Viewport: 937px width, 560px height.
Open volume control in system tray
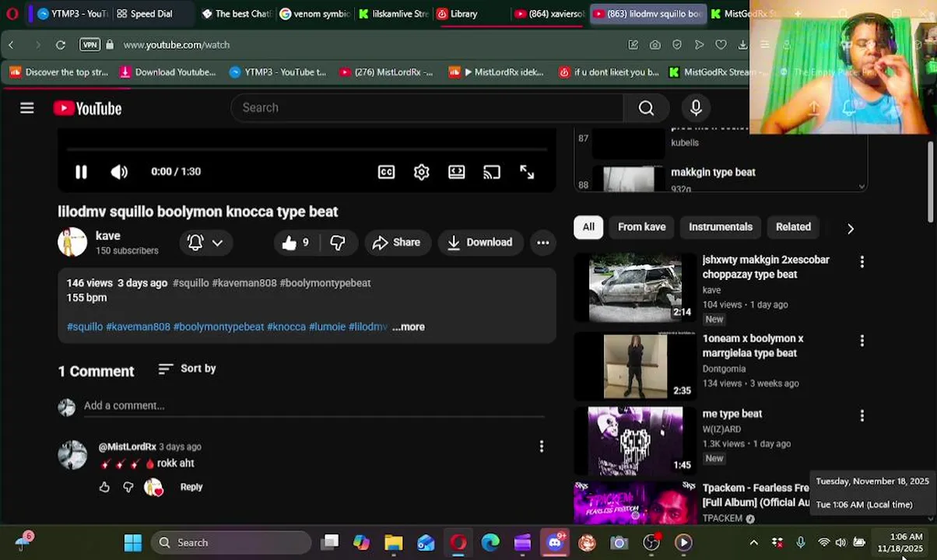point(840,543)
